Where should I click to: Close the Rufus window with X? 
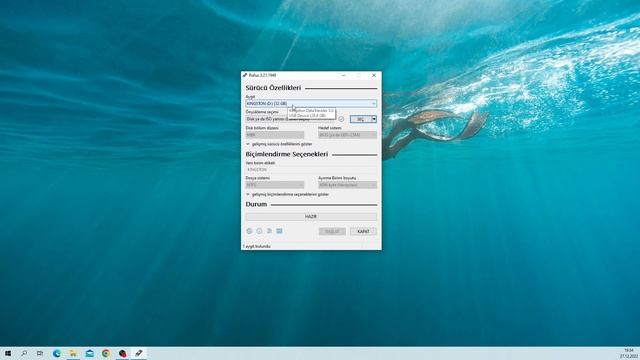[374, 76]
